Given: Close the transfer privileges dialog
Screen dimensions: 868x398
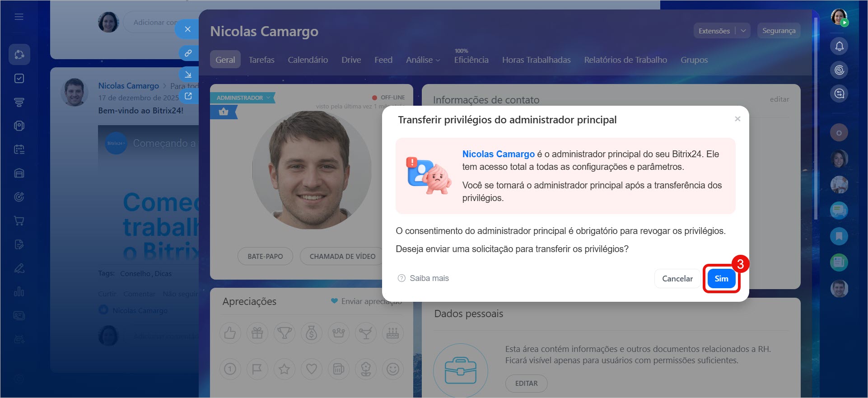Looking at the screenshot, I should point(737,119).
